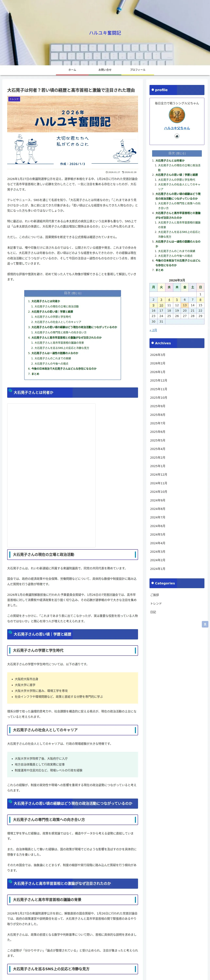Open the ホーム menu item
Viewport: 210px width, 980px height.
coord(72,70)
